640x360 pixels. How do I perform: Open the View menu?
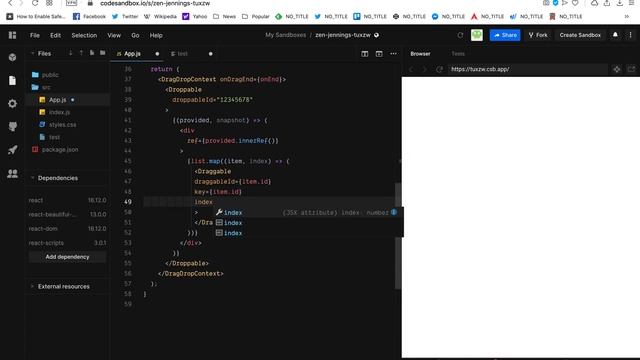click(114, 35)
